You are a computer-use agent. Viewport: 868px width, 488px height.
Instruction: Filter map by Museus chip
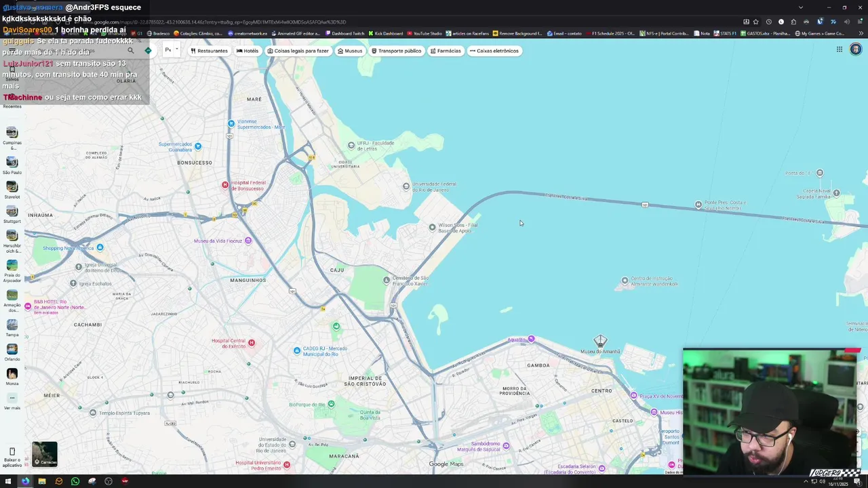pyautogui.click(x=350, y=51)
